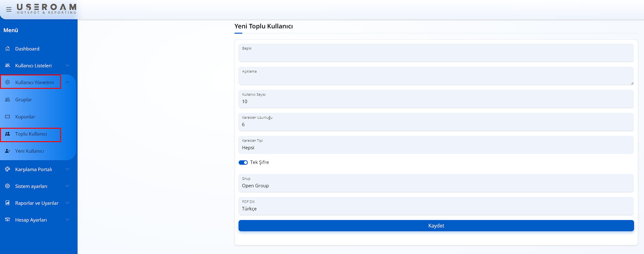This screenshot has height=254, width=644.
Task: Click the Dashboard home icon
Action: (x=7, y=49)
